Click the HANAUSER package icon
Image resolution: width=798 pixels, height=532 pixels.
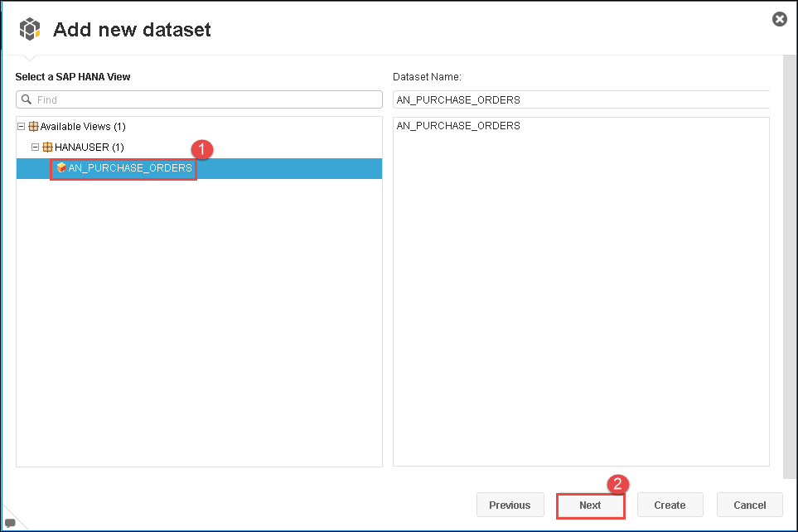[48, 148]
